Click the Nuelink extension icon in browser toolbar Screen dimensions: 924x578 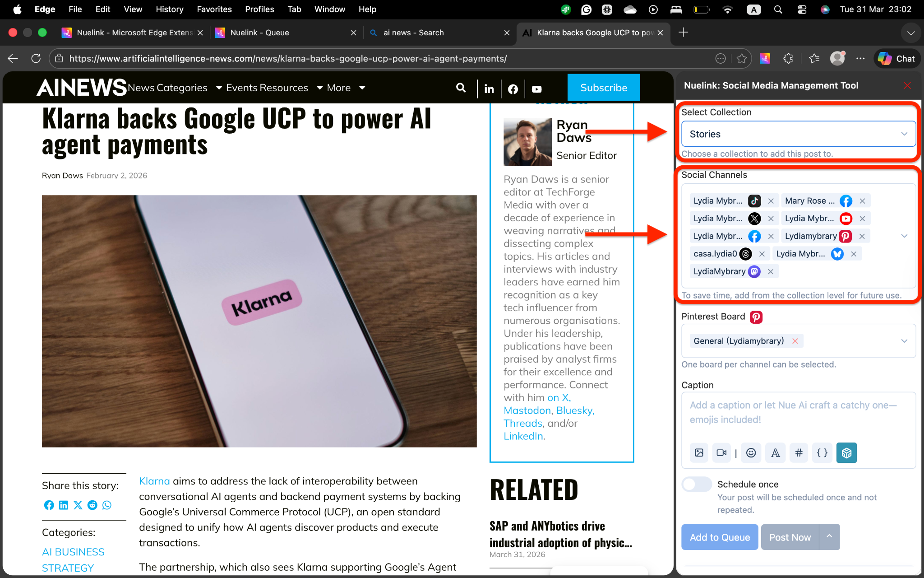[765, 58]
